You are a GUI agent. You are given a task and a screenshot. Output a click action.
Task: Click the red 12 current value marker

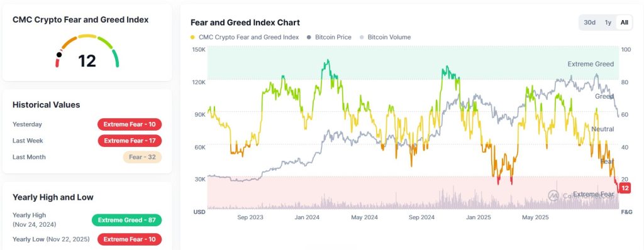pyautogui.click(x=625, y=188)
